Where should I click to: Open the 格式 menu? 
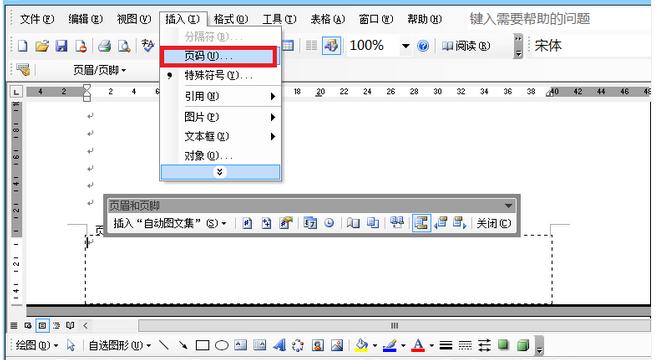(x=231, y=19)
